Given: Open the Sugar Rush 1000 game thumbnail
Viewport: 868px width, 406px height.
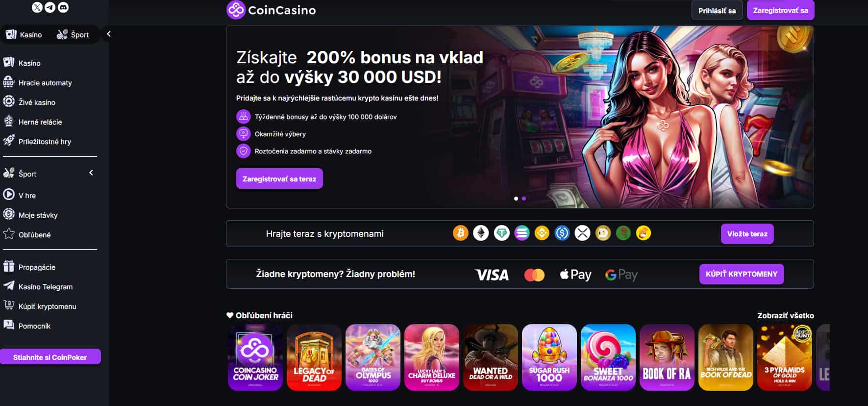Looking at the screenshot, I should pos(549,357).
